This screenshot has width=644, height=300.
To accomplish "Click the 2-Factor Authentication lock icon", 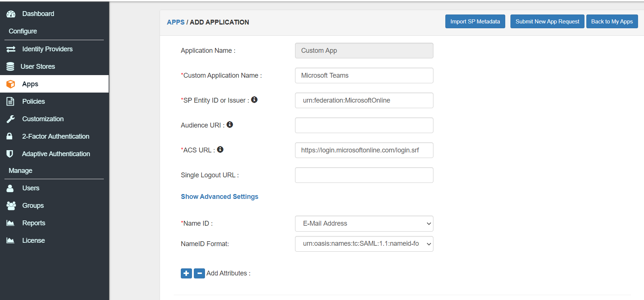I will click(10, 136).
